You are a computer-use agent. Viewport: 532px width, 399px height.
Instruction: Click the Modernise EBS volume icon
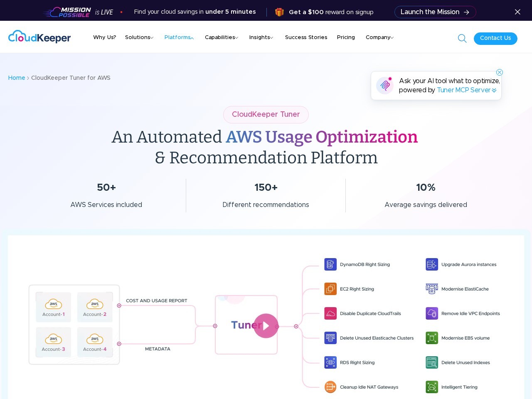432,338
